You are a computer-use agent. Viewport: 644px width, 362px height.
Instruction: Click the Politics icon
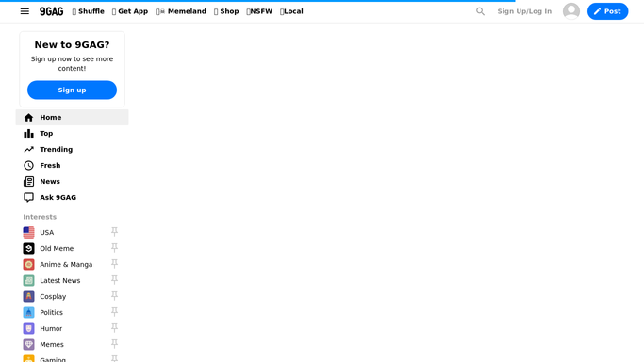[28, 312]
